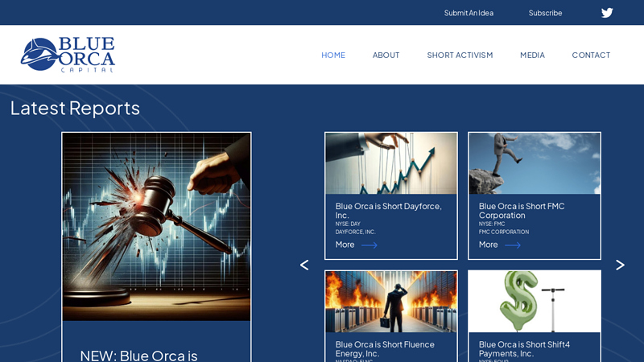Image resolution: width=644 pixels, height=362 pixels.
Task: Go to previous reports with left arrow
Action: point(304,265)
